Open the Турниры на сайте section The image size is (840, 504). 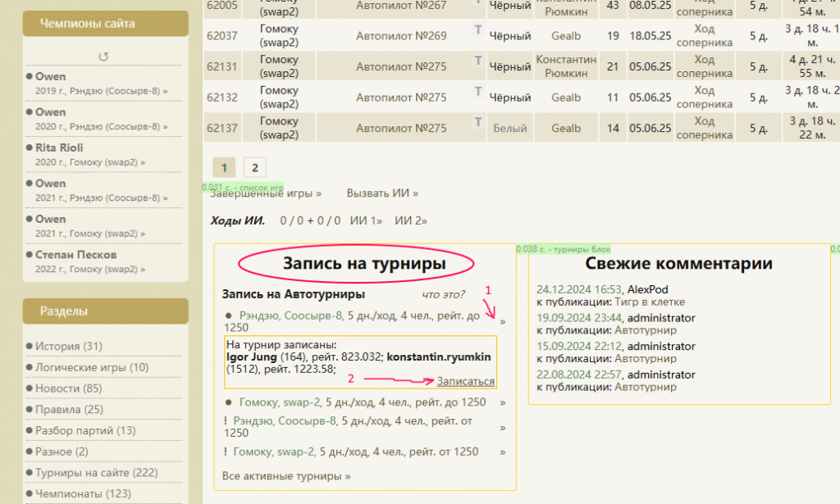[x=96, y=473]
